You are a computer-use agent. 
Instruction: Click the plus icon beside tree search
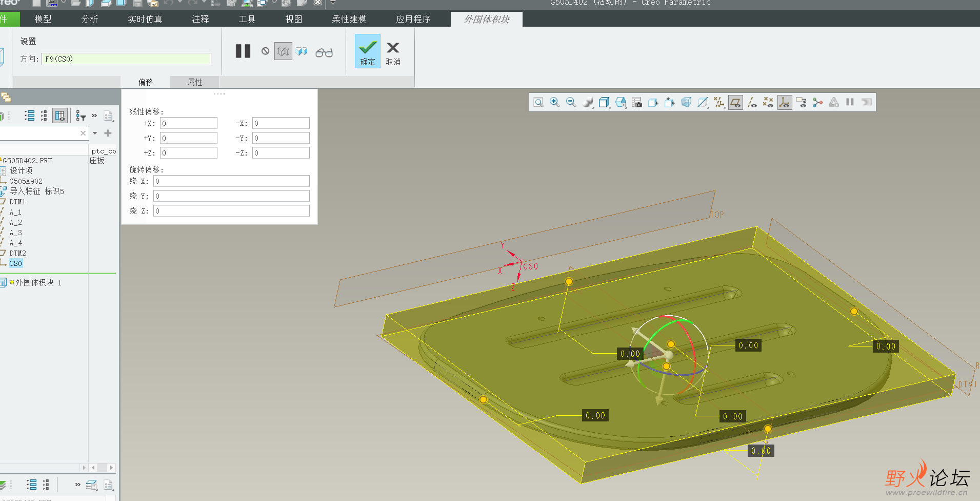[x=108, y=133]
